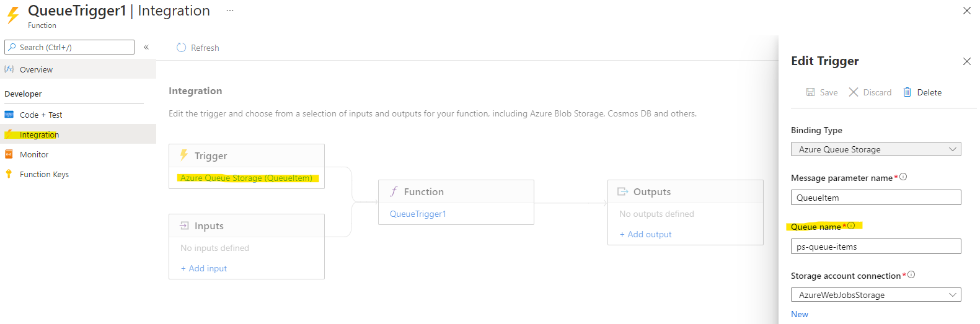Click New storage connection link
Viewport: 980px width, 324px height.
[x=800, y=314]
